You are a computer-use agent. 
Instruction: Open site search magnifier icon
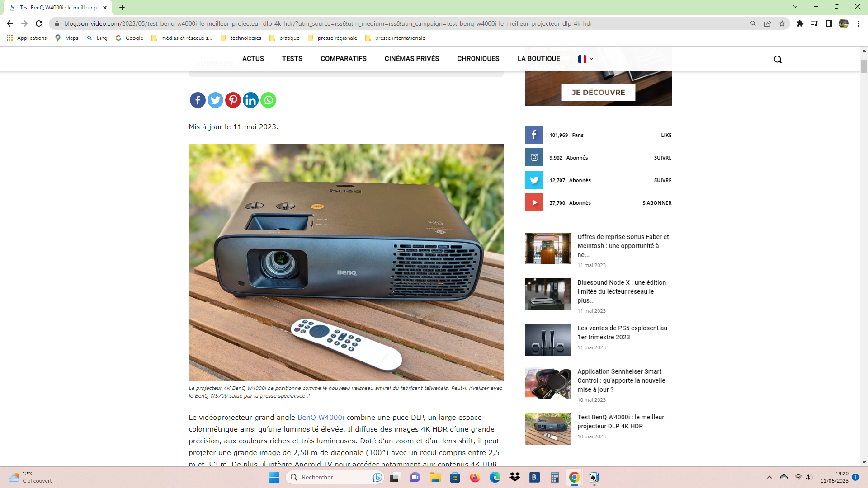click(x=777, y=59)
